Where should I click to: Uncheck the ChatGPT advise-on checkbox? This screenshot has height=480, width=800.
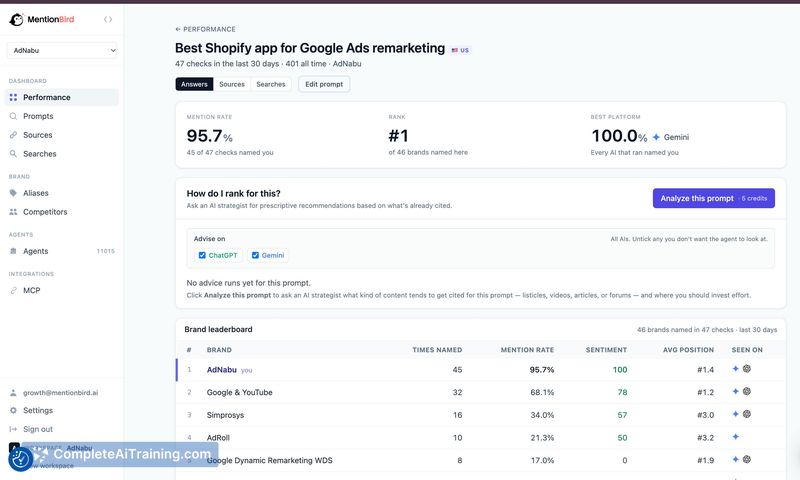pyautogui.click(x=202, y=256)
